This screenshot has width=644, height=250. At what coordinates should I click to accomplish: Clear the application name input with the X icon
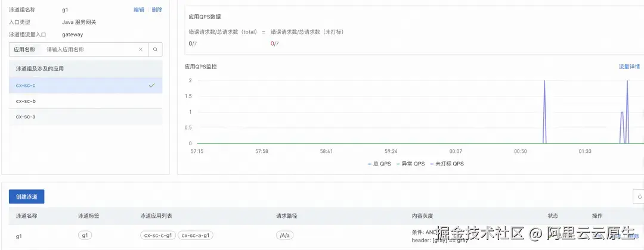click(141, 49)
